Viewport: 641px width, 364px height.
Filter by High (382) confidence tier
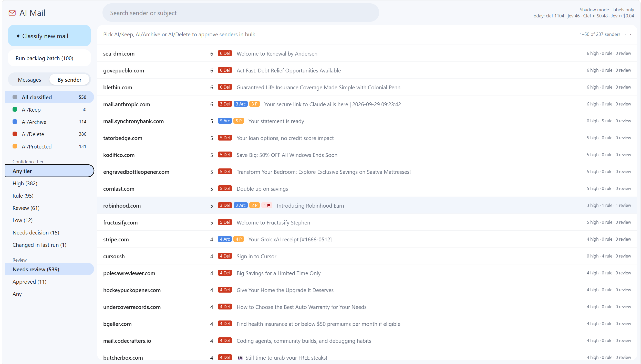click(49, 183)
